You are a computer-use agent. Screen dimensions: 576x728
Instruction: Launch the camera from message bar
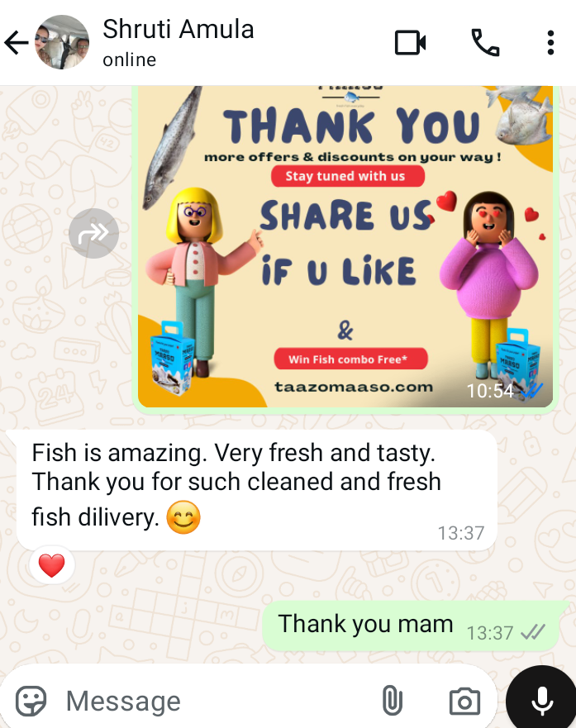[x=464, y=701]
